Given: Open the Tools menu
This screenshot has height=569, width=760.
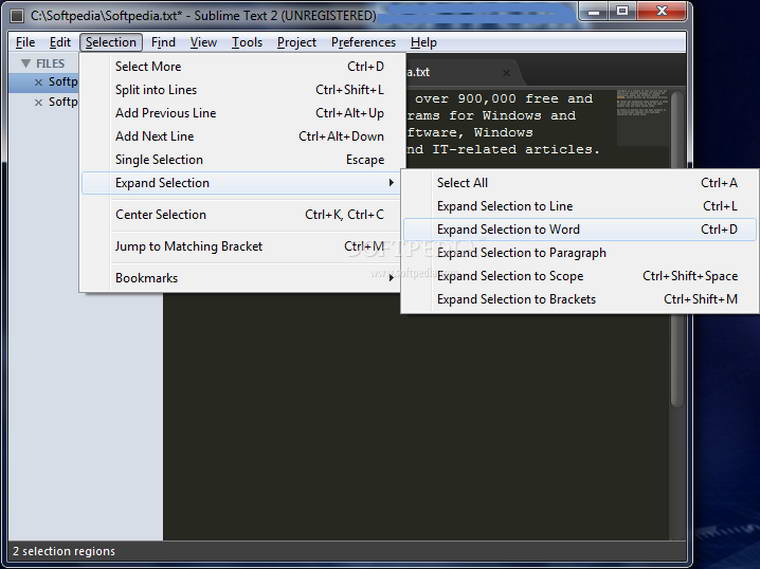Looking at the screenshot, I should point(247,43).
